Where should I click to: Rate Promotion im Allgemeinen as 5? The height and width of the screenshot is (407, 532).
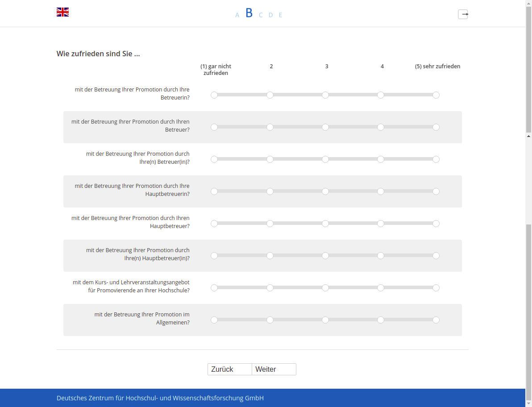(x=436, y=320)
